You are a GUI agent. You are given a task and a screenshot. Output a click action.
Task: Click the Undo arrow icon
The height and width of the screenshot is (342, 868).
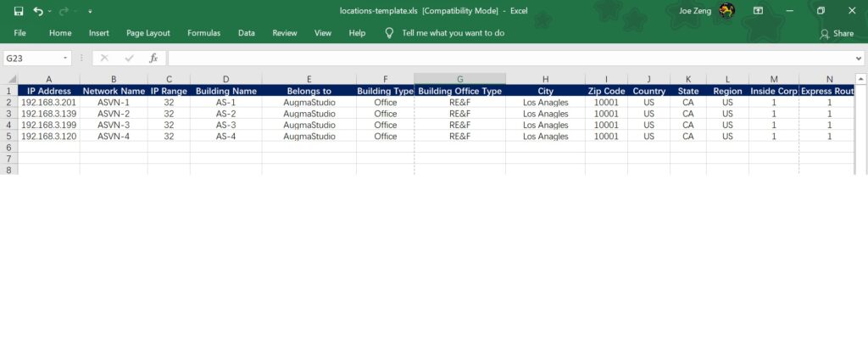tap(38, 11)
